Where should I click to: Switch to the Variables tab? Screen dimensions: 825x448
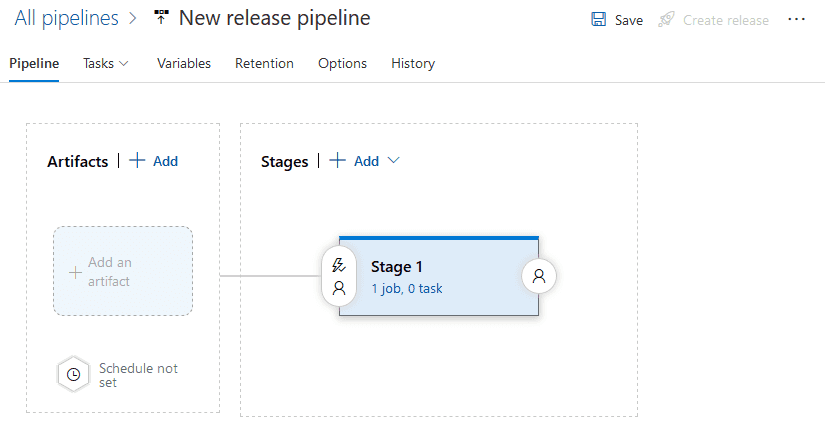tap(184, 63)
